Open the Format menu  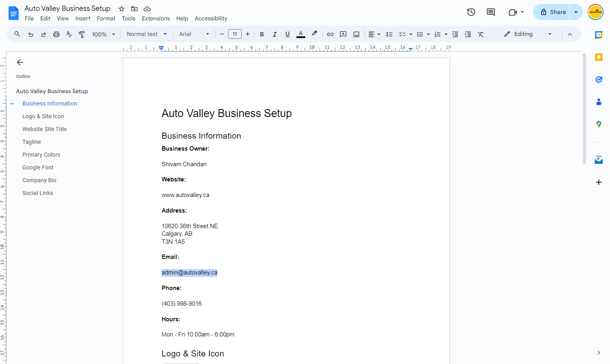pos(106,18)
